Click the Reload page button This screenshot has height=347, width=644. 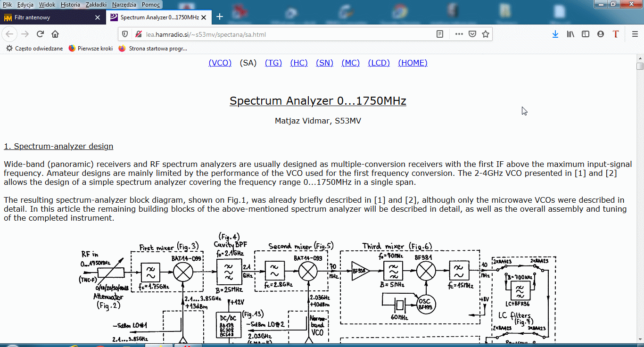tap(40, 34)
